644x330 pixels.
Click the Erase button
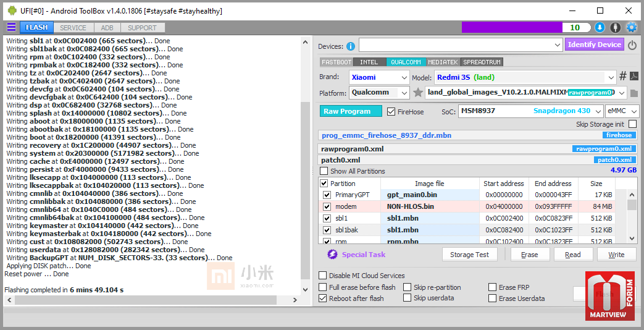(x=529, y=255)
